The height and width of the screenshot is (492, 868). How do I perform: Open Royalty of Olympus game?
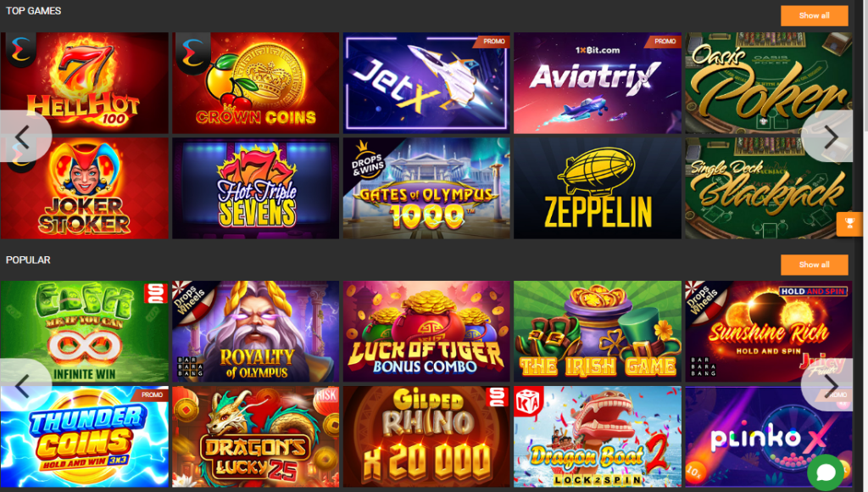tap(255, 332)
